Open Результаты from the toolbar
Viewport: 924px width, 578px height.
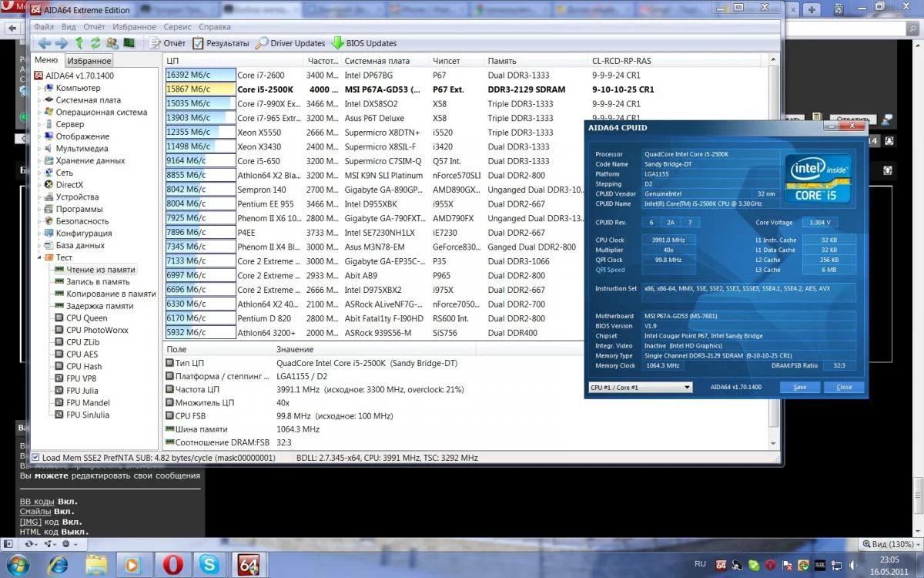(x=220, y=43)
